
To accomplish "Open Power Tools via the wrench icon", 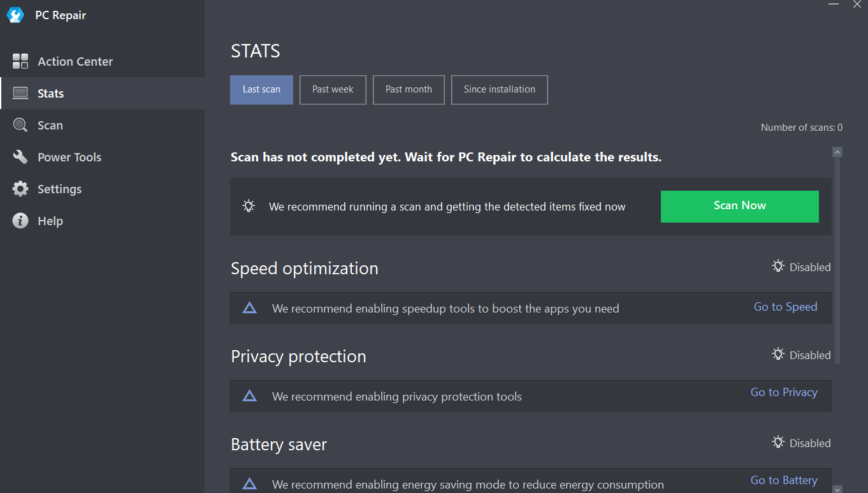I will click(20, 157).
